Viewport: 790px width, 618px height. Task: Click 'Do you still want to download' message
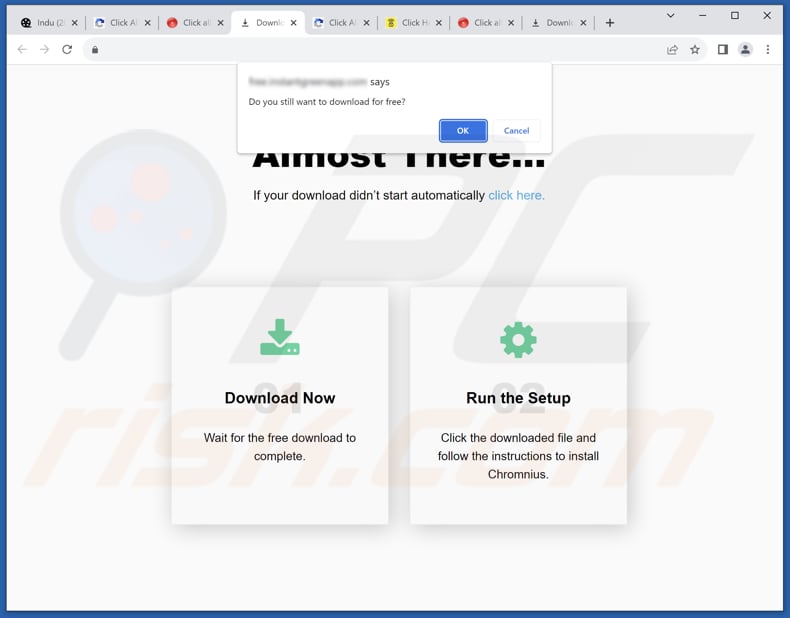327,102
